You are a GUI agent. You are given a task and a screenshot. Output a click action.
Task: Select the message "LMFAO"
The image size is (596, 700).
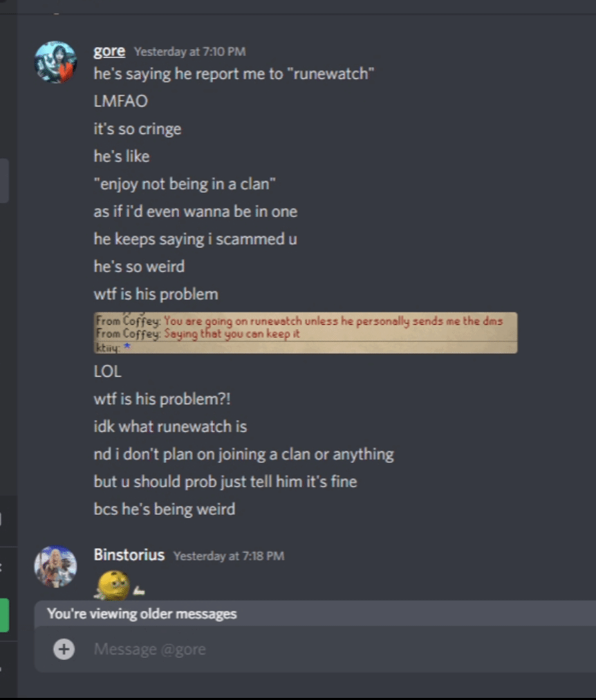120,102
